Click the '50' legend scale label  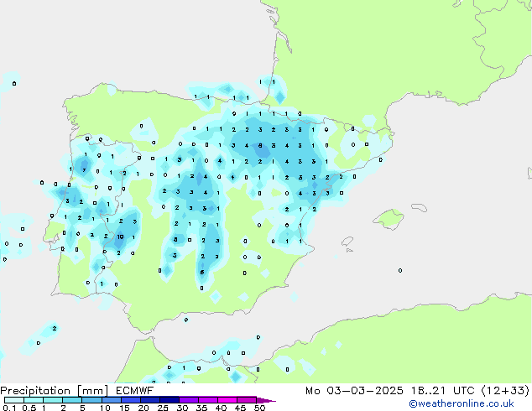[259, 408]
